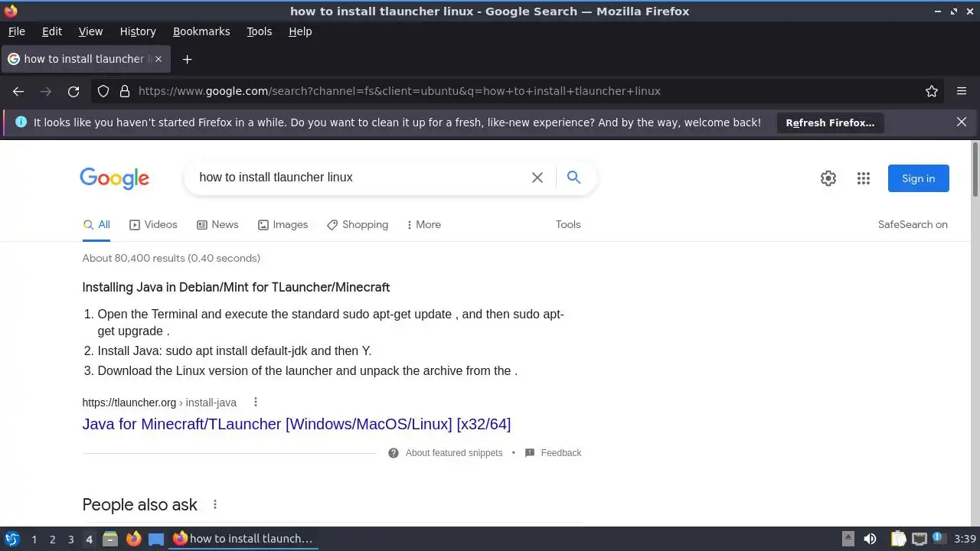
Task: Switch to the Images results tab
Action: point(283,224)
